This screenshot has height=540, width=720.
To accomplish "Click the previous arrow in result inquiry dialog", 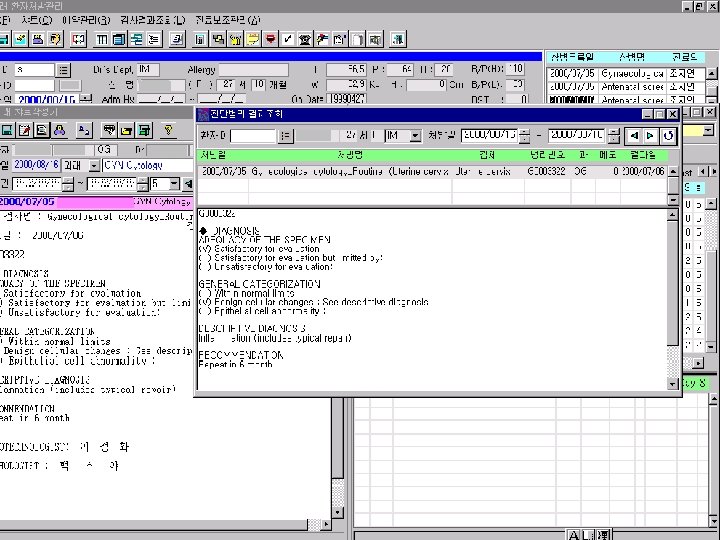I will 634,135.
